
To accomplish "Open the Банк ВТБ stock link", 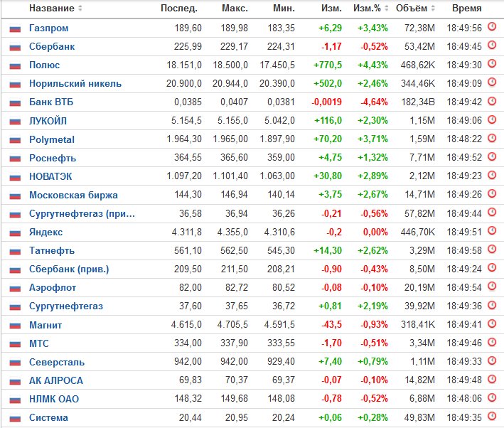I will [51, 102].
